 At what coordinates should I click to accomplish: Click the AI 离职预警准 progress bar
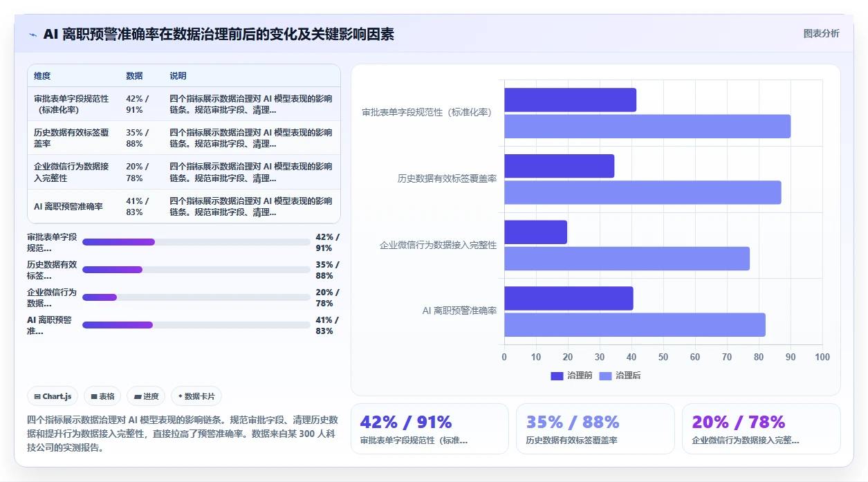[196, 325]
